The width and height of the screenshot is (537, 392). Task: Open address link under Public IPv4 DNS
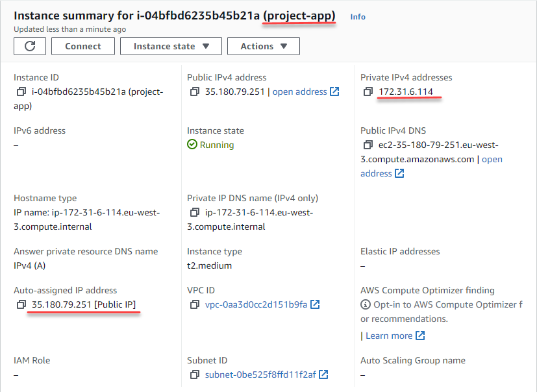[382, 173]
